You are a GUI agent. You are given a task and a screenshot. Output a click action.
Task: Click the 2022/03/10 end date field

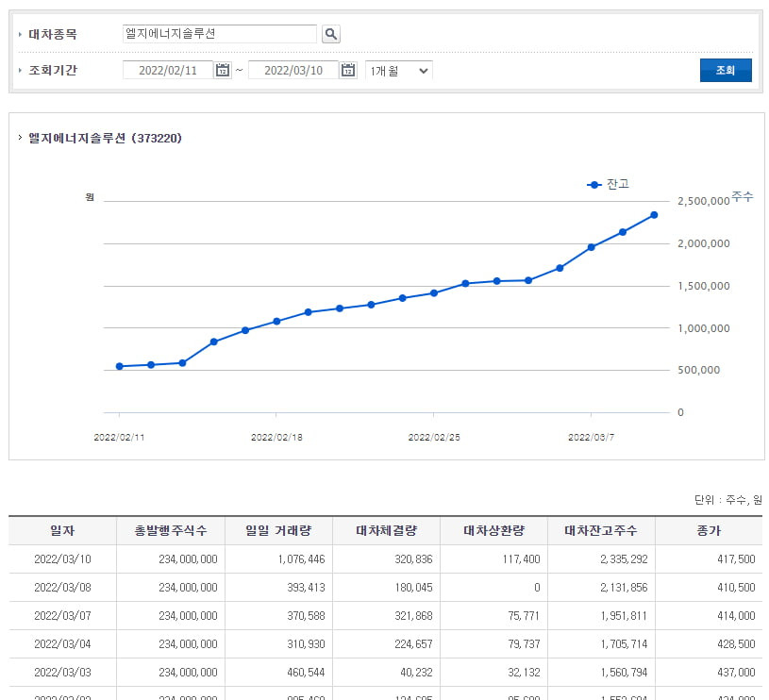click(293, 70)
